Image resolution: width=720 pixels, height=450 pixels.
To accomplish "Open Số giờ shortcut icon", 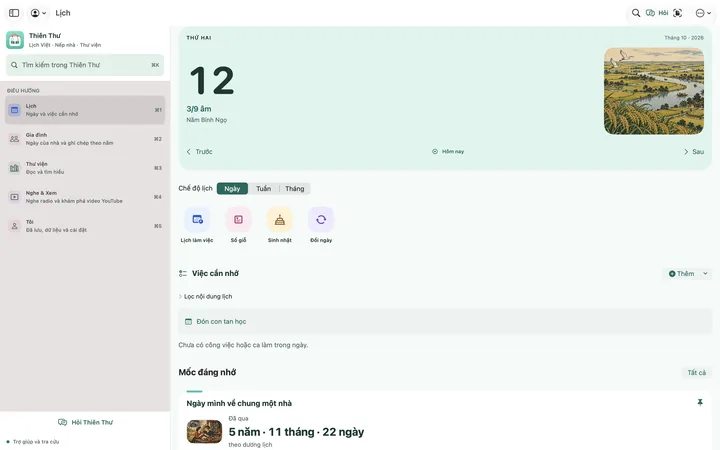I will click(x=238, y=219).
